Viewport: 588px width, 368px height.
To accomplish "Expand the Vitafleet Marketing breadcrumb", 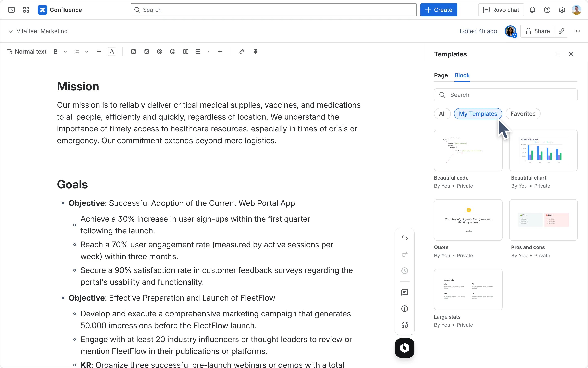I will pos(10,31).
